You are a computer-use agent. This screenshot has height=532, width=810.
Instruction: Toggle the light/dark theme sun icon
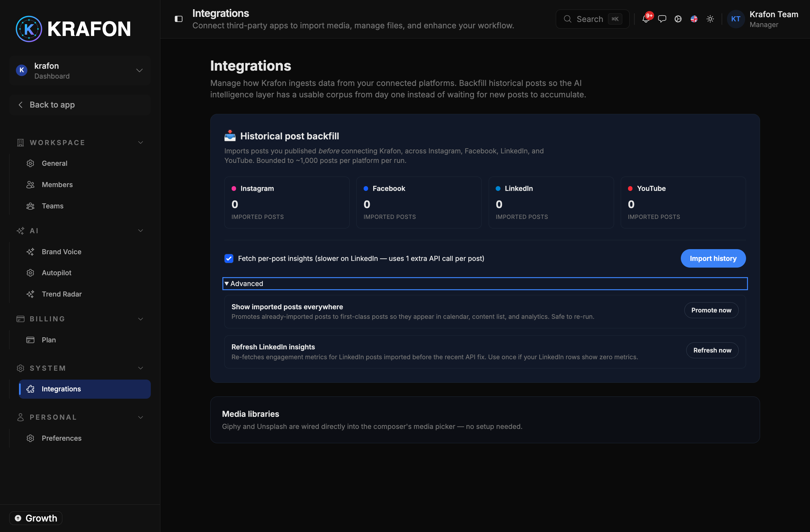coord(710,19)
